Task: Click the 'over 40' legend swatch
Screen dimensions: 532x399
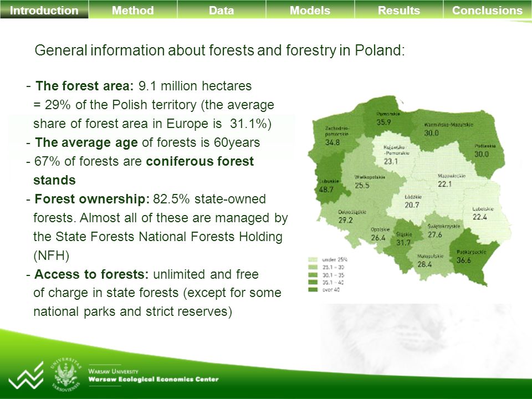Action: (313, 289)
